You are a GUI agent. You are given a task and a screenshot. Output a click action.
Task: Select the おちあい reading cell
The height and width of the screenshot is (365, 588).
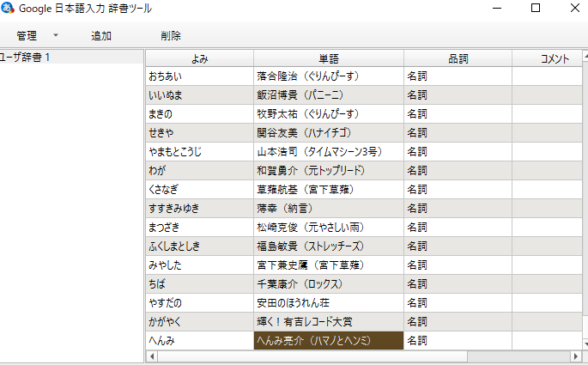point(199,76)
